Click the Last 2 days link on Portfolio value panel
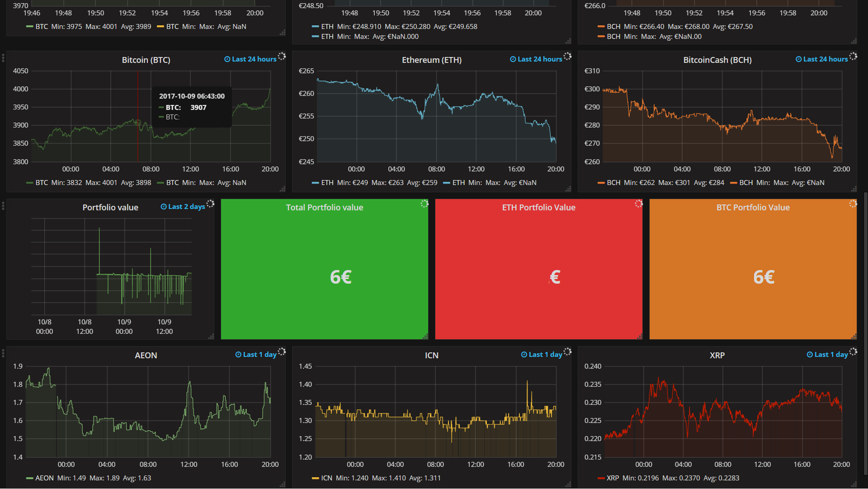This screenshot has height=489, width=868. pos(187,206)
